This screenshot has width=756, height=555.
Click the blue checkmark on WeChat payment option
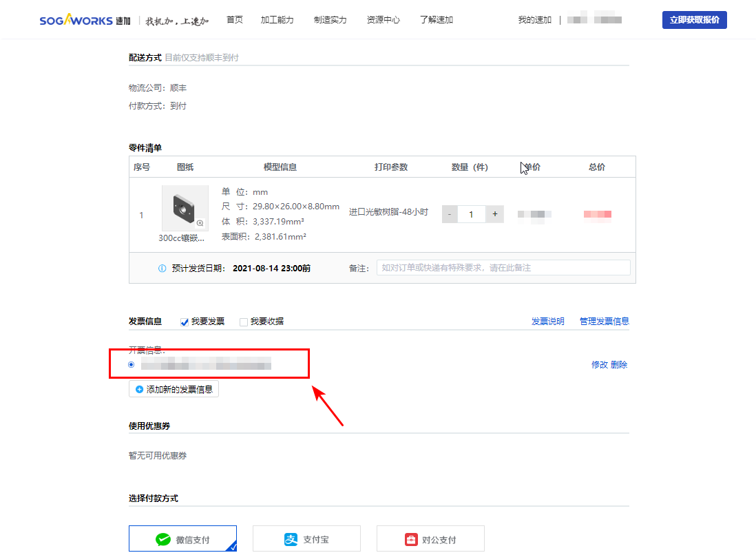(234, 546)
